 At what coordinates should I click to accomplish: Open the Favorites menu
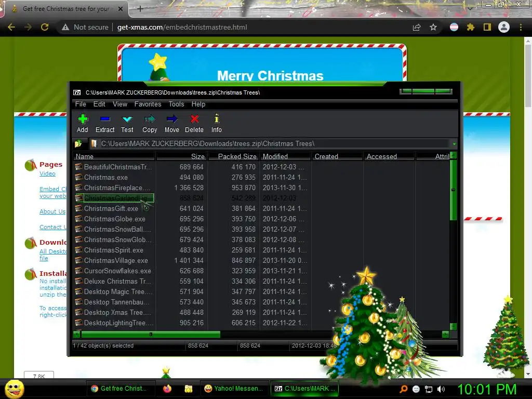tap(148, 104)
